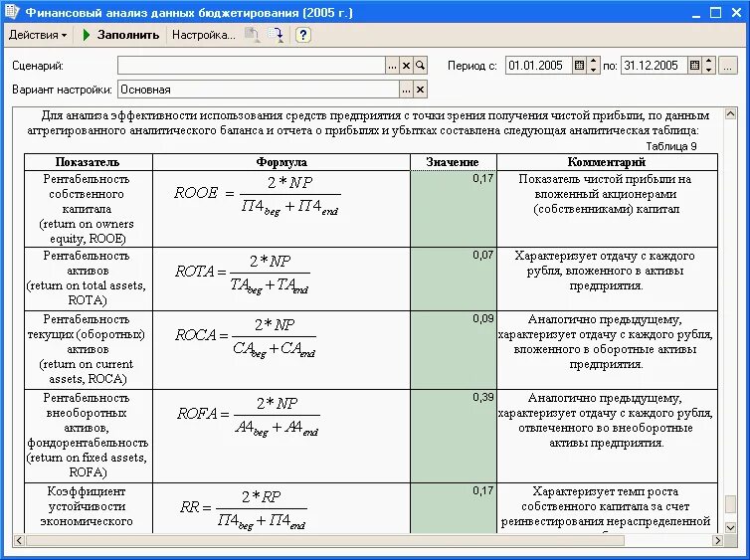Clear the Вариант настройки field

pos(420,90)
